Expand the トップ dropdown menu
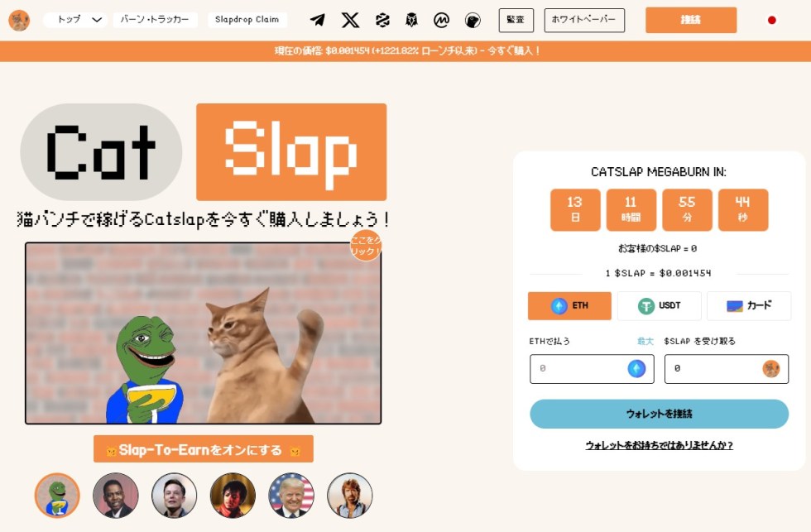 [x=75, y=20]
